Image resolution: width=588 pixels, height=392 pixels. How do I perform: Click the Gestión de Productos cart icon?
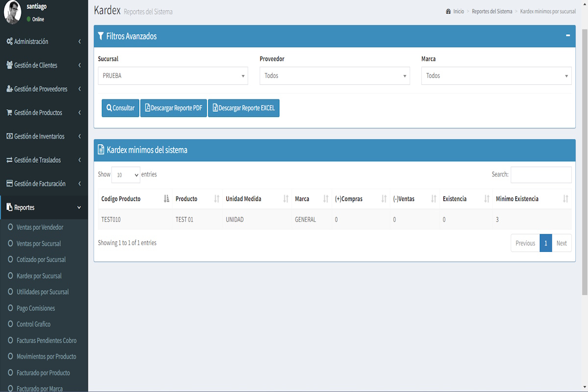coord(9,113)
